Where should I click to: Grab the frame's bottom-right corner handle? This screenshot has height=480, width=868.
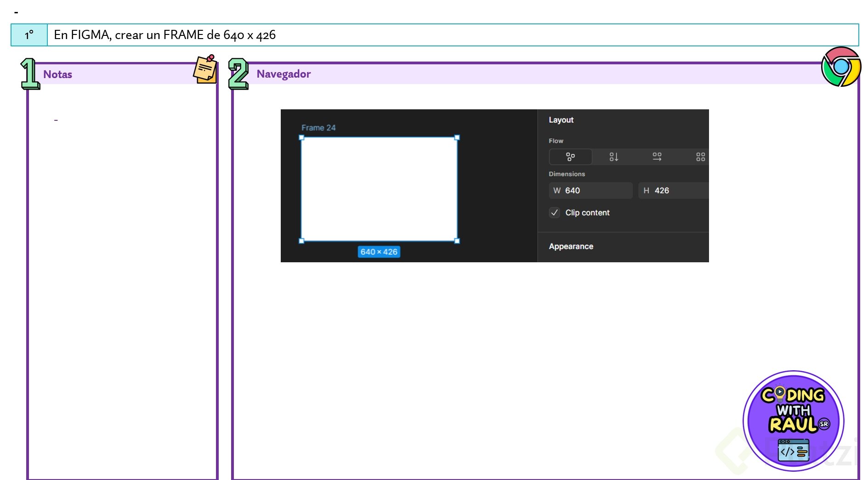point(457,241)
